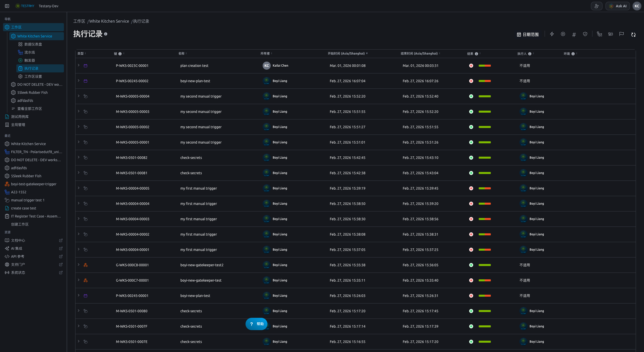Click the 帮助 help bubble
Viewport: 644px width, 352px height.
[256, 324]
